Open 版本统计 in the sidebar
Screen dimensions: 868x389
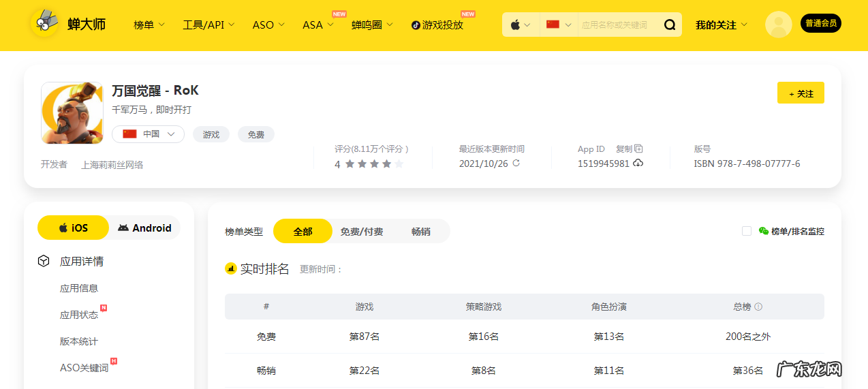coord(79,341)
